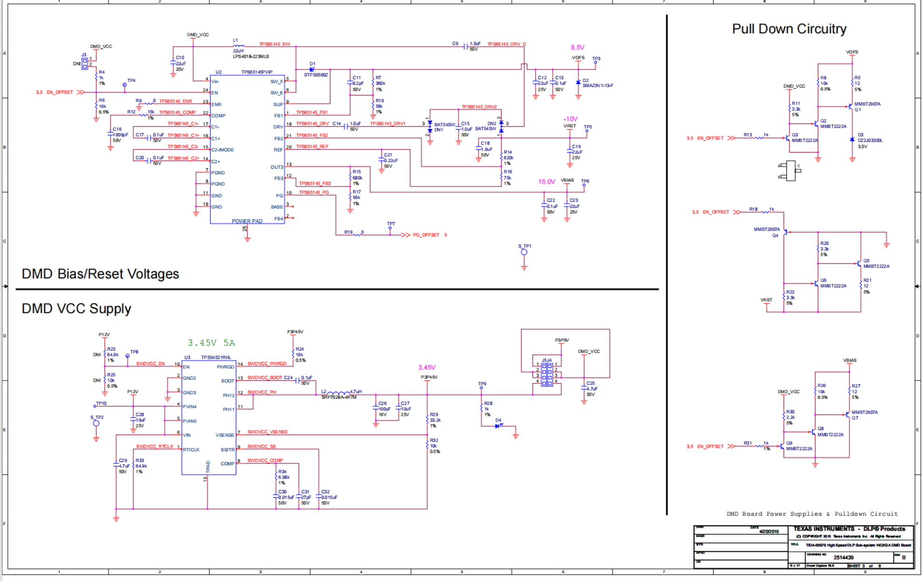The width and height of the screenshot is (924, 581).
Task: Click the J3 jumper symbol
Action: [84, 63]
